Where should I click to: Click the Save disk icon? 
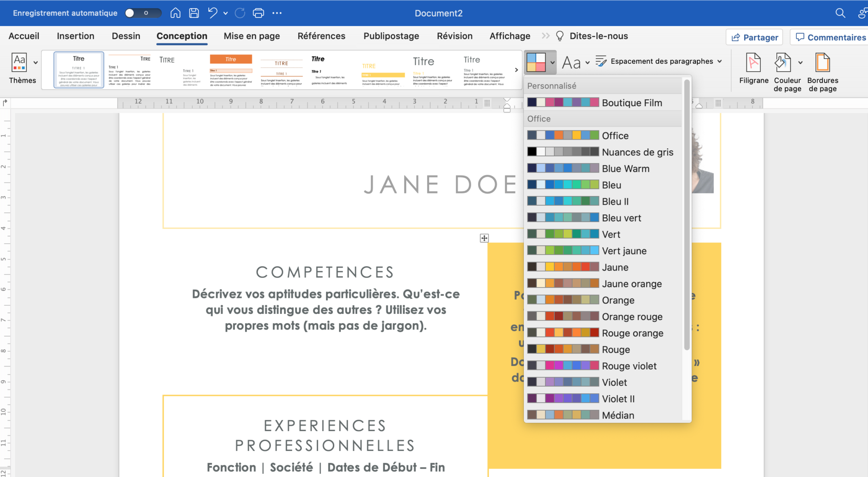point(194,13)
